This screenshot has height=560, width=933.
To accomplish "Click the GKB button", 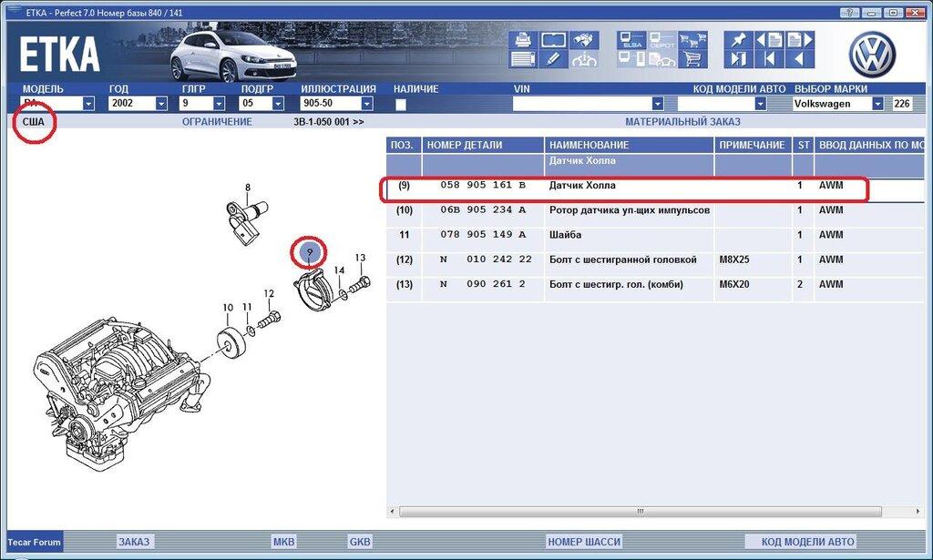I will 359,542.
